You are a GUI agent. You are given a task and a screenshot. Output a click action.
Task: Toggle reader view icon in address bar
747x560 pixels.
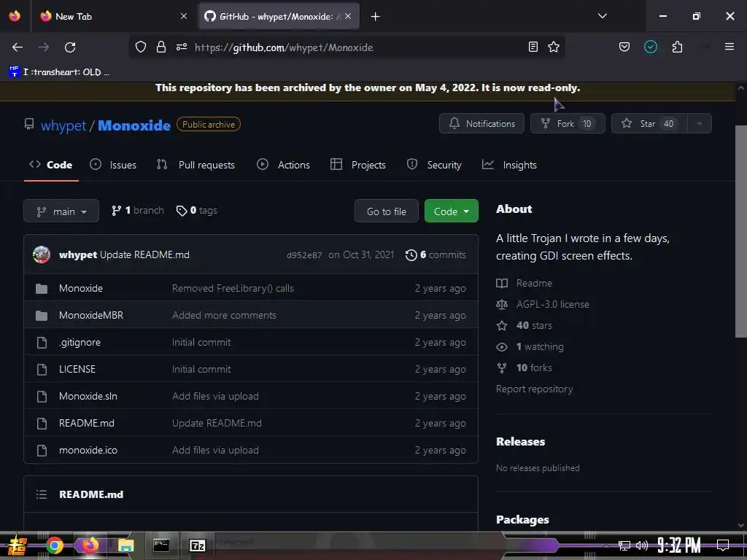(533, 47)
